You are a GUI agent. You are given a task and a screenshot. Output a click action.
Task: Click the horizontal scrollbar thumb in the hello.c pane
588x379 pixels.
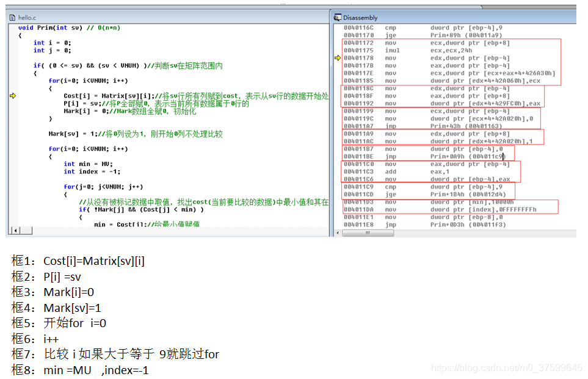[26, 231]
